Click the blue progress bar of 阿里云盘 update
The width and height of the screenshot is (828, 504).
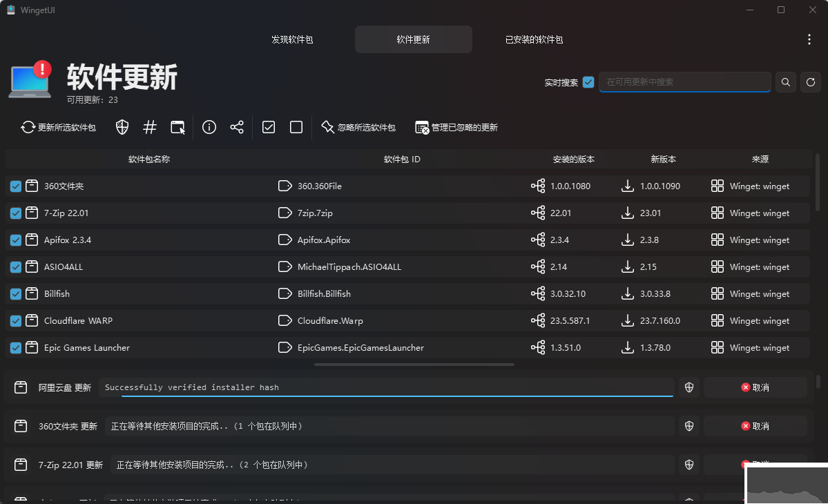387,396
